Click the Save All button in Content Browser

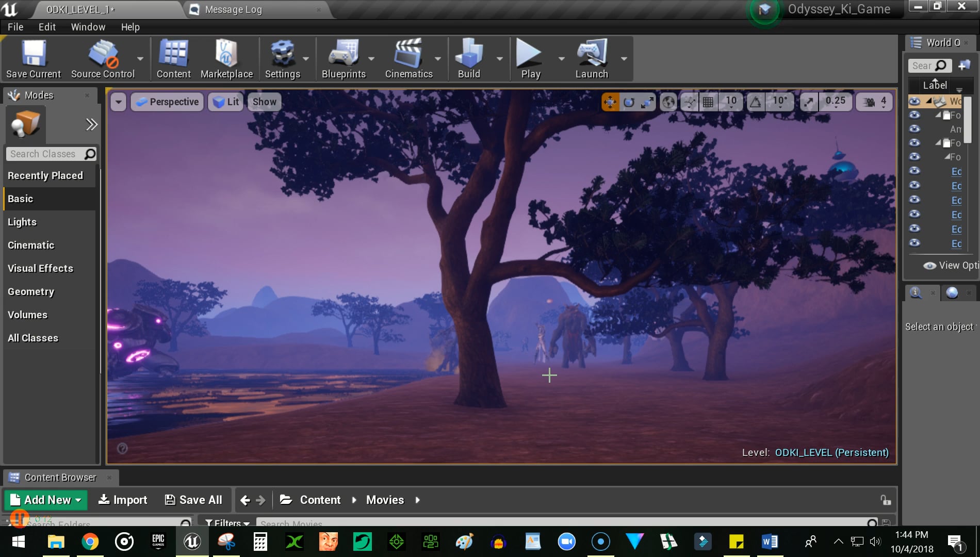[x=193, y=499]
